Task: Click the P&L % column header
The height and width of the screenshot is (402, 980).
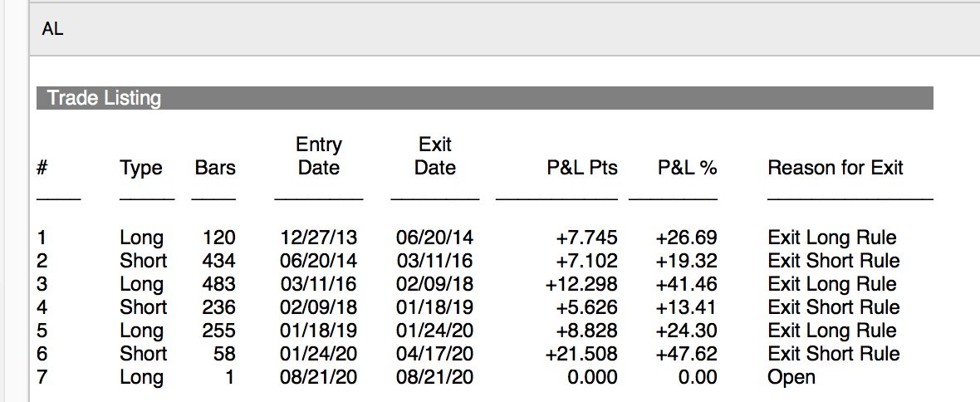Action: click(x=687, y=168)
